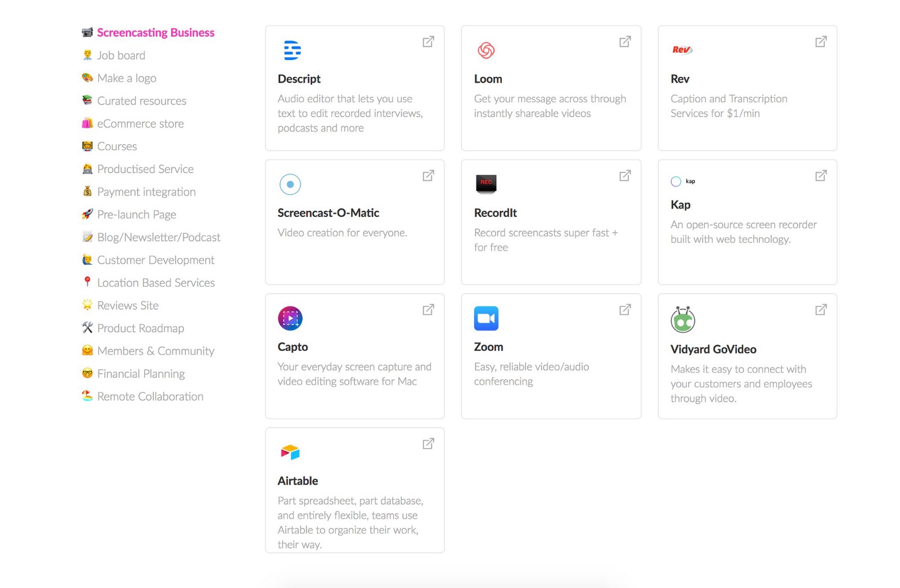
Task: Click the Screencasting Business heading link
Action: pyautogui.click(x=155, y=33)
